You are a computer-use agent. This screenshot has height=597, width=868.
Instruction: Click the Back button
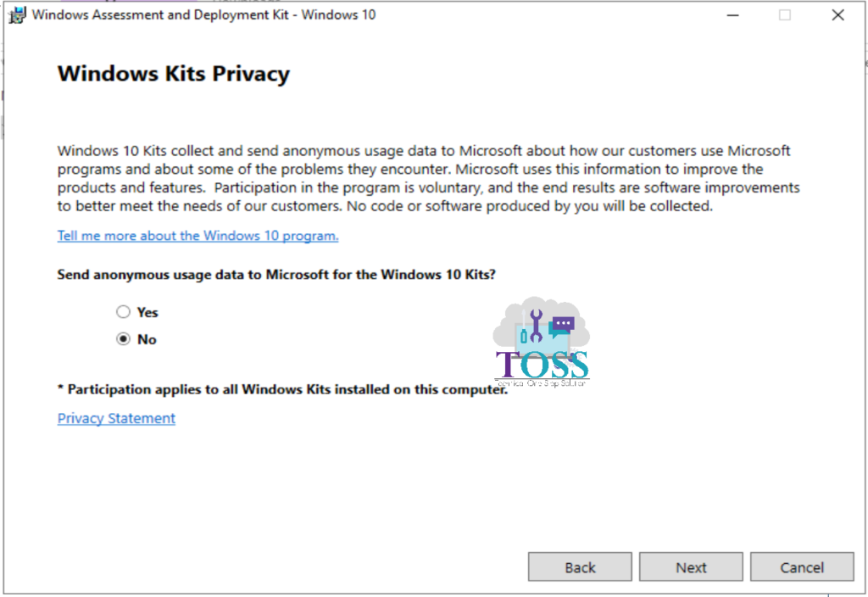(x=580, y=566)
